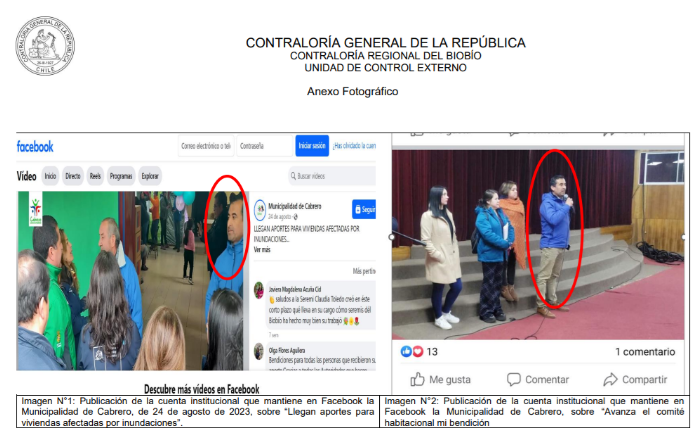Viewport: 696px width, 439px height.
Task: Open Javiera Magdalena Acuña Cid commenter name
Action: click(x=295, y=289)
